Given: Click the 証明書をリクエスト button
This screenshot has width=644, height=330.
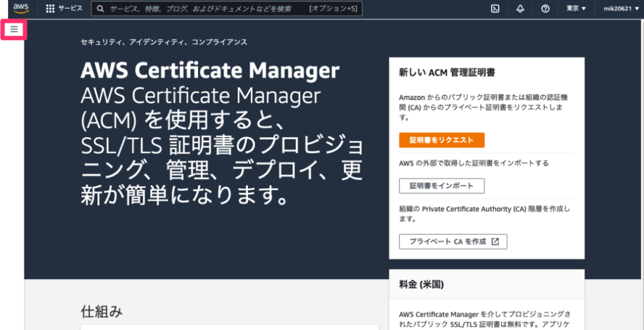Looking at the screenshot, I should [442, 140].
